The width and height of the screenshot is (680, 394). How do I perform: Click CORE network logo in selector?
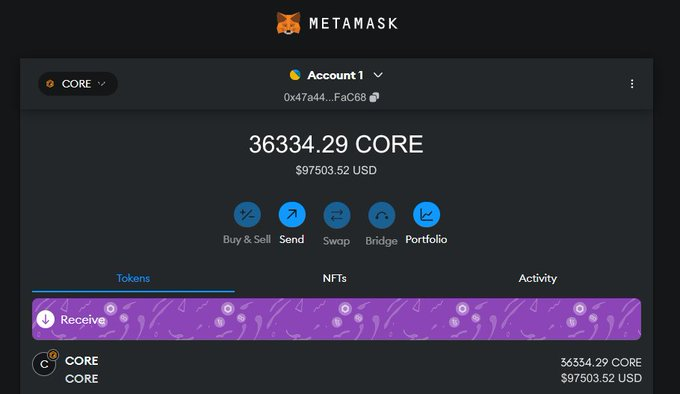tap(50, 84)
